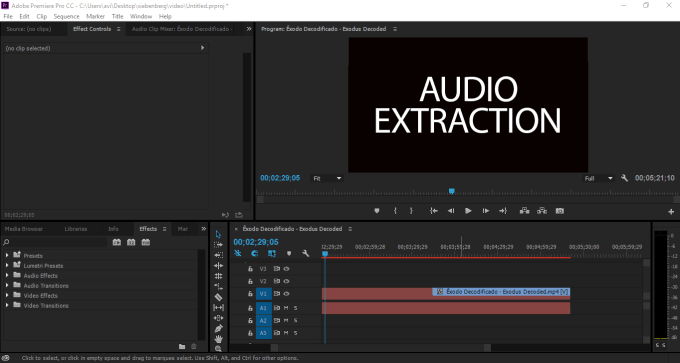
Task: Select the Rolling Edit tool
Action: [x=218, y=276]
